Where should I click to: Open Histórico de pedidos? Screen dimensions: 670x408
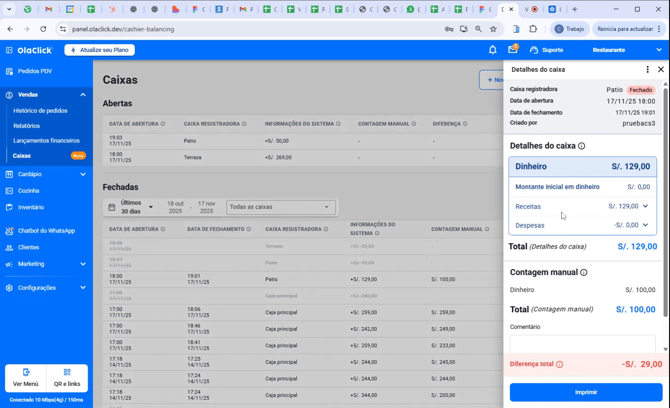point(40,111)
